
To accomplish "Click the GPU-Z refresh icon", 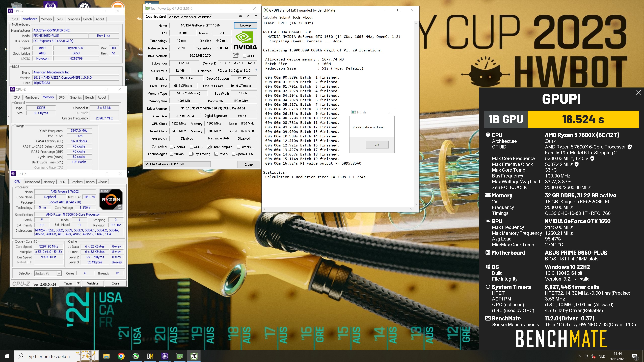I will [x=248, y=16].
